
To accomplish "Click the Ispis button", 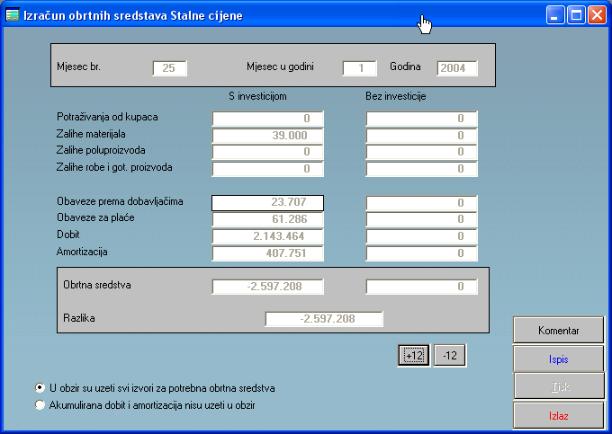I will [558, 359].
